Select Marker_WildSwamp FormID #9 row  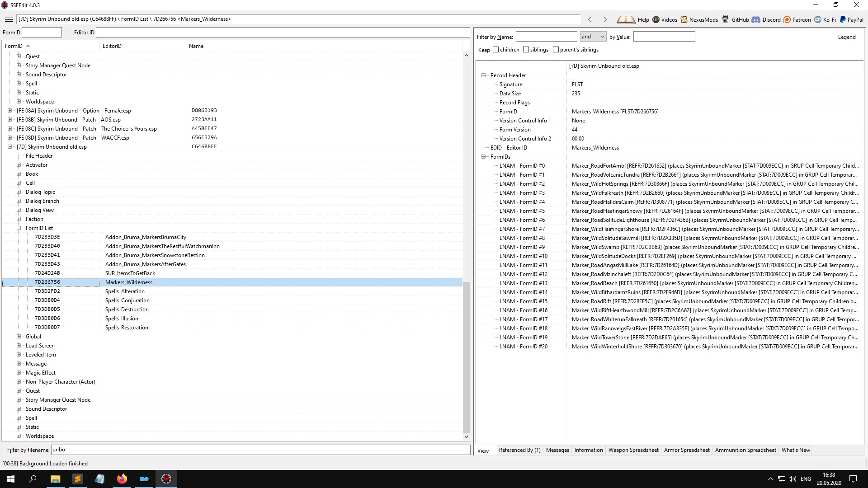pyautogui.click(x=670, y=247)
